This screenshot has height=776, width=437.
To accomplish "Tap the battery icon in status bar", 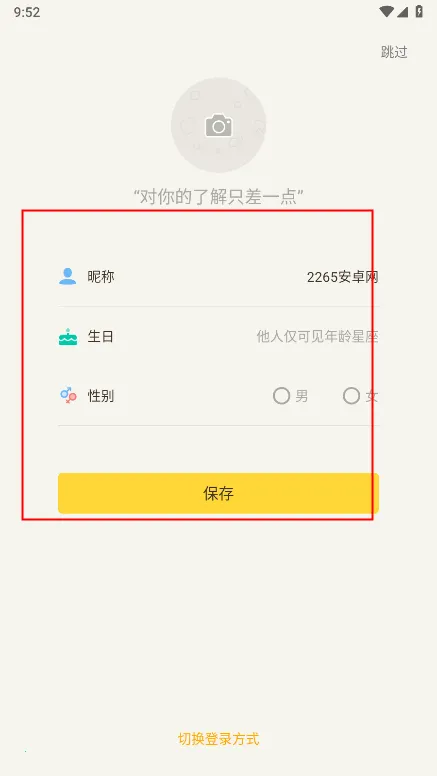I will [419, 12].
